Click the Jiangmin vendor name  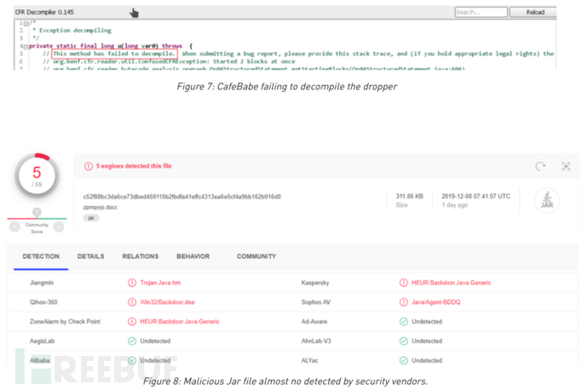pyautogui.click(x=42, y=283)
